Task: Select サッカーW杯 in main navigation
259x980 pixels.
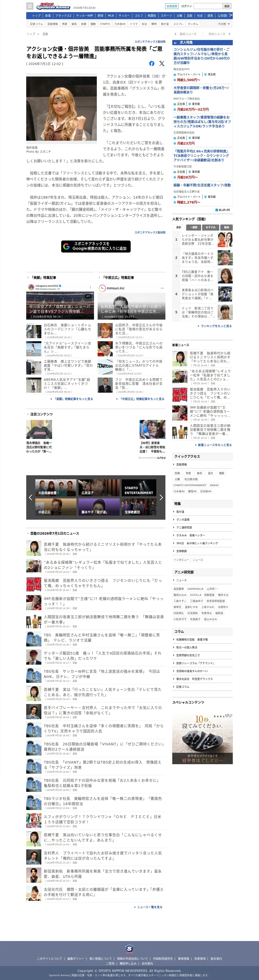Action: (85, 16)
